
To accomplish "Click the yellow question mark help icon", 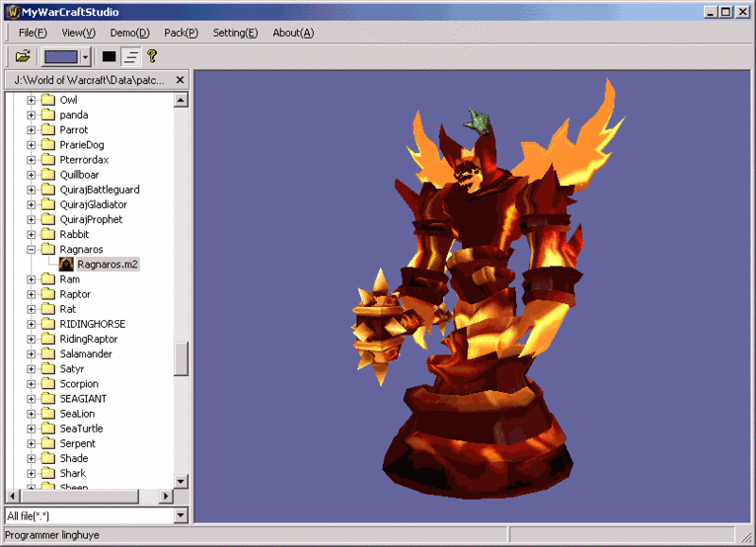I will click(152, 56).
